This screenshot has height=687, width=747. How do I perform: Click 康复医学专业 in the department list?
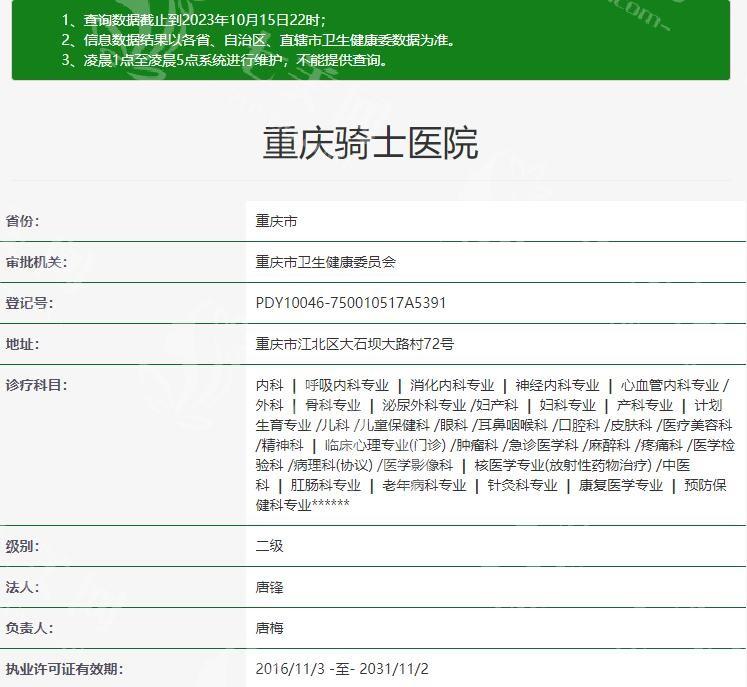tap(621, 485)
